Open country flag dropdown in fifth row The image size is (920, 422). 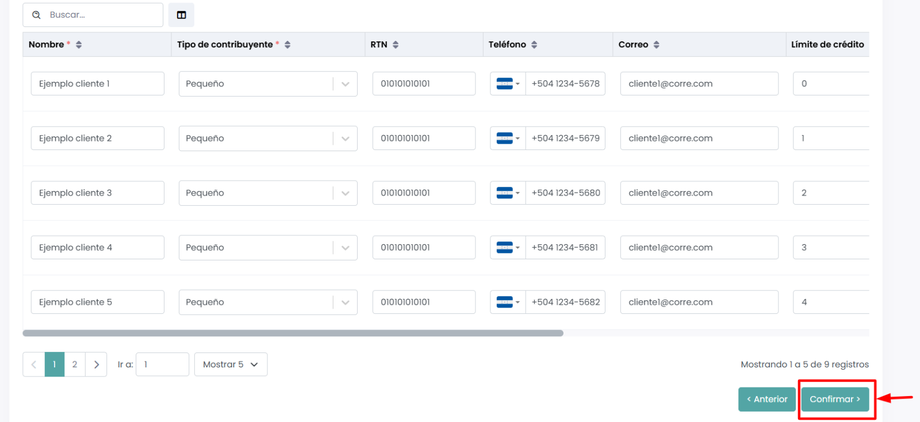pos(507,302)
